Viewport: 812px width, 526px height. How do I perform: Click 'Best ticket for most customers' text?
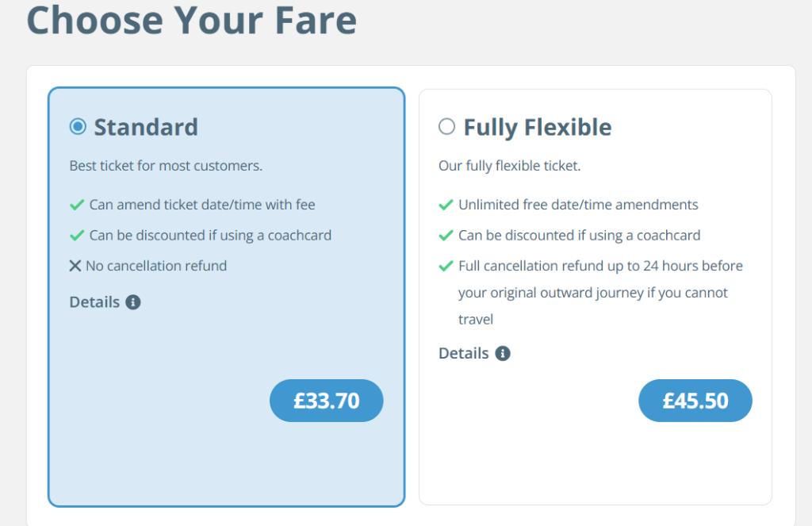coord(166,167)
